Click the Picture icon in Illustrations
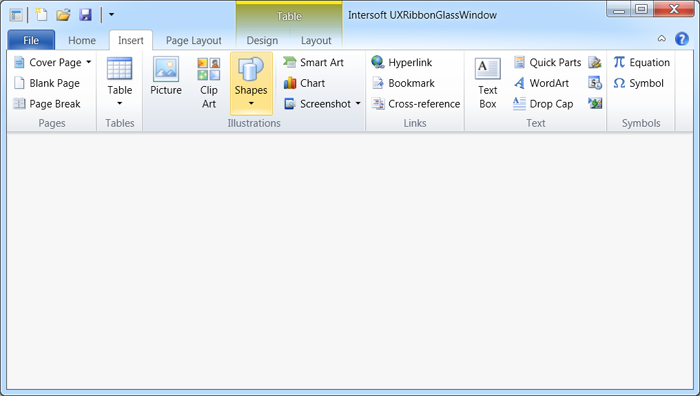 coord(166,69)
